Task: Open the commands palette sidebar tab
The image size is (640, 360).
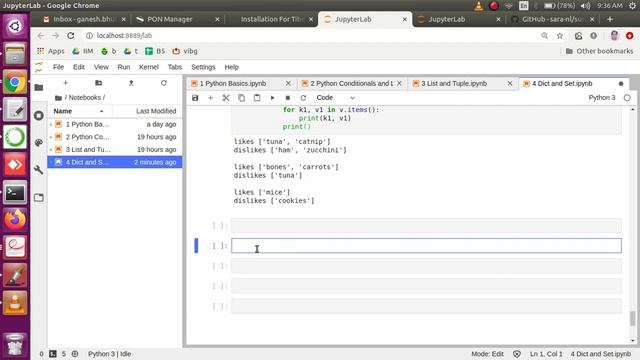Action: [x=39, y=142]
